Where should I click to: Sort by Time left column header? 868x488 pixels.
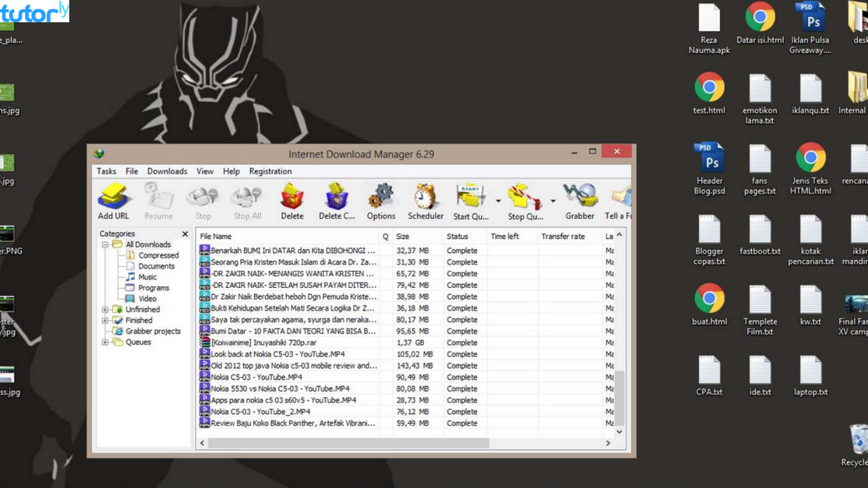pos(513,236)
